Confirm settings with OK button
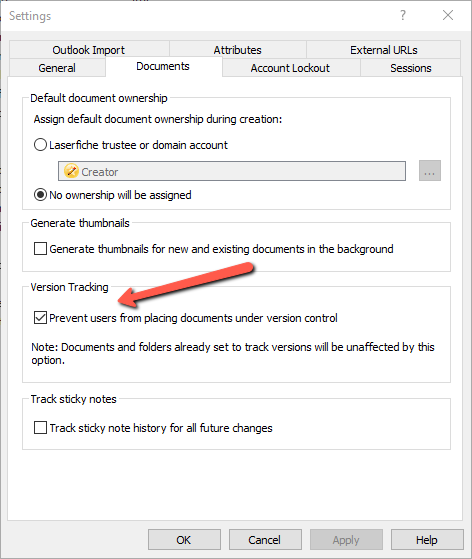 click(x=184, y=540)
